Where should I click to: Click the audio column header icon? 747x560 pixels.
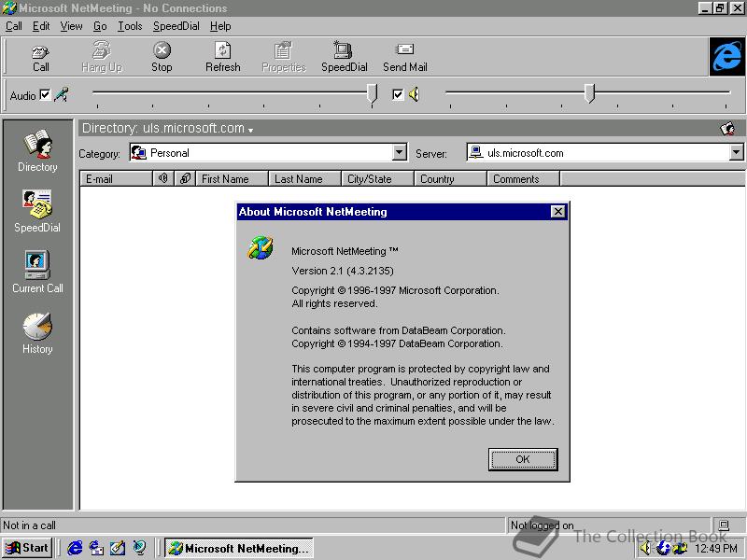click(163, 178)
